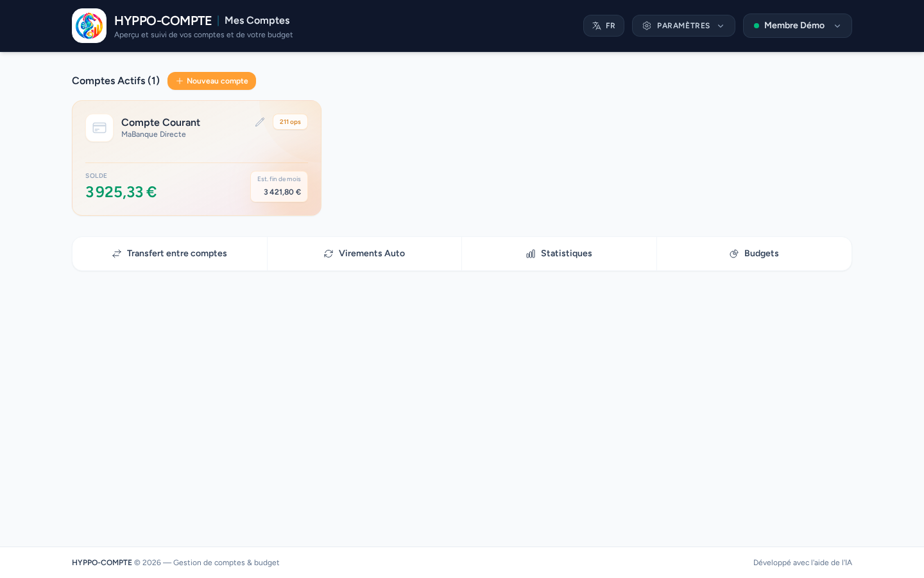Viewport: 924px width, 578px height.
Task: Click the refresh icon beside Virements Auto
Action: tap(329, 254)
